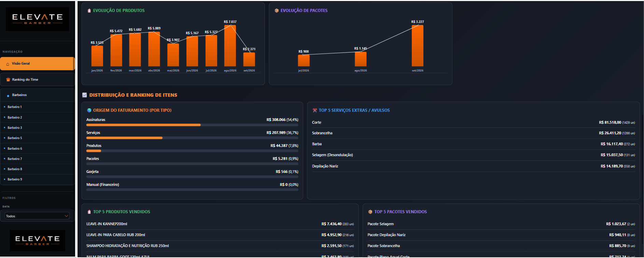
Task: Click the home icon beside Visão Geral
Action: pos(8,64)
